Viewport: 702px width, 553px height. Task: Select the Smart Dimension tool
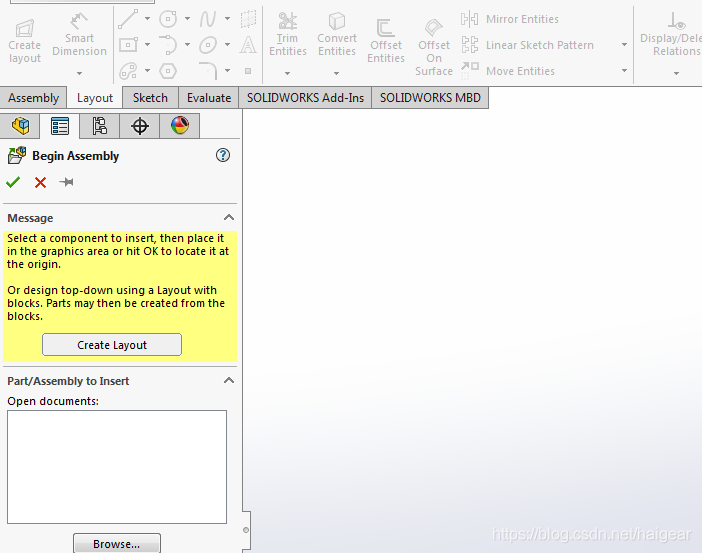tap(79, 35)
